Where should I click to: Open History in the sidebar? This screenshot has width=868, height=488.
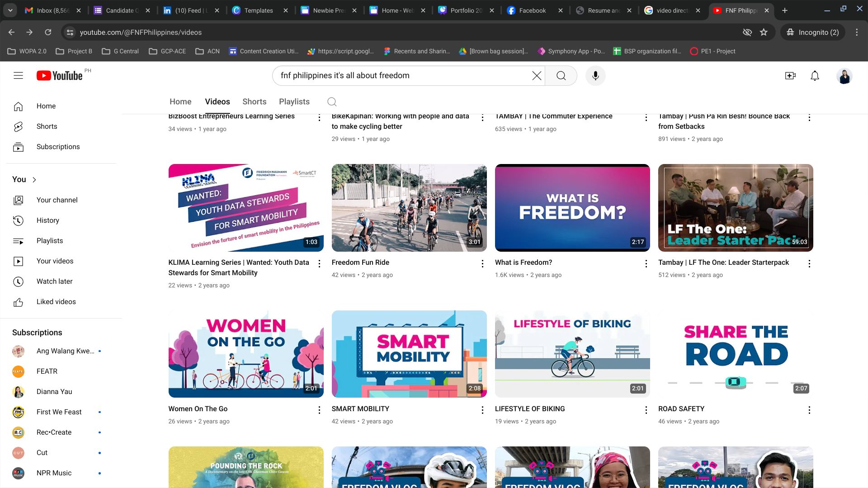pos(61,221)
